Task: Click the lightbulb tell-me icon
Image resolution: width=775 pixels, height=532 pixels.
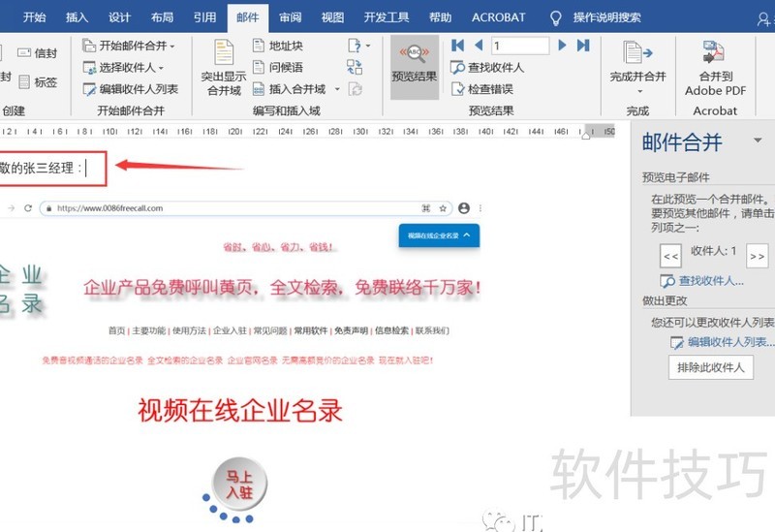Action: pos(555,17)
